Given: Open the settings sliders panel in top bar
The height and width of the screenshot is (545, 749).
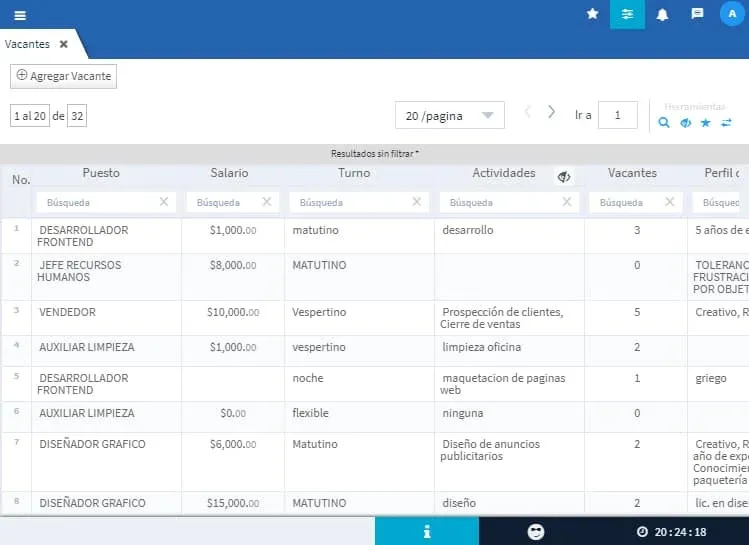Looking at the screenshot, I should (627, 14).
